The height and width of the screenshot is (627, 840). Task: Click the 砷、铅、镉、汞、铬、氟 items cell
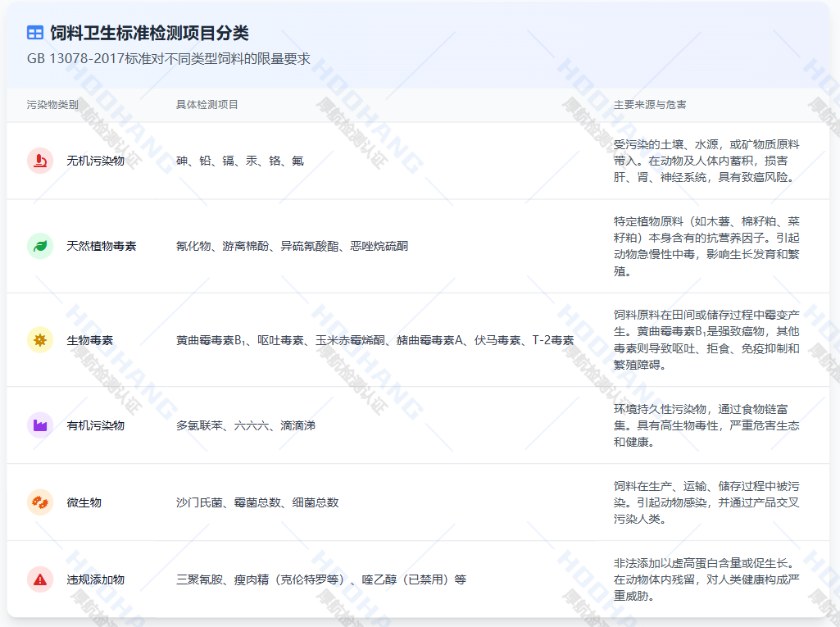(240, 161)
